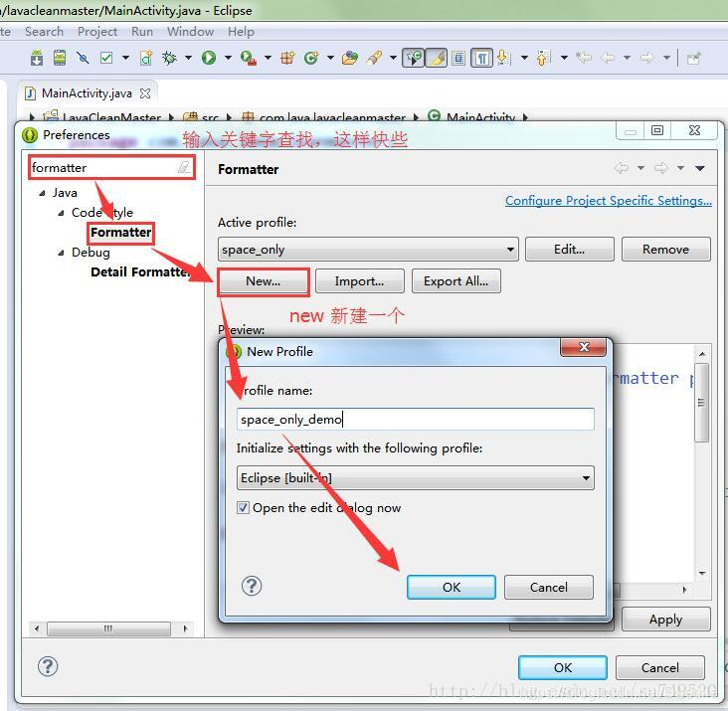Screen dimensions: 728x711
Task: Open dropdown arrow next to External Tools
Action: click(268, 58)
